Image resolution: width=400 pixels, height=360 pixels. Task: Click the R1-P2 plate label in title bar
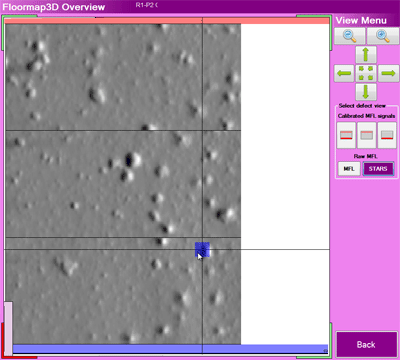pos(147,5)
